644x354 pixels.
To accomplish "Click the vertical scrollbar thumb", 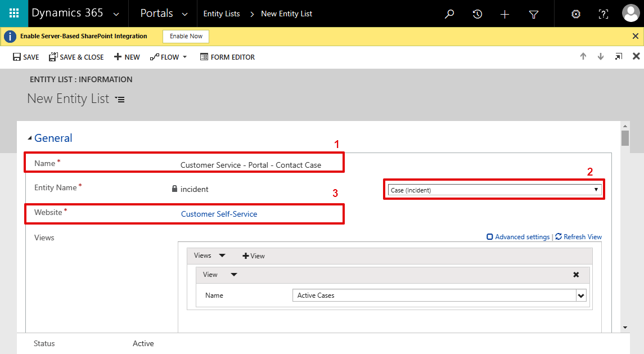I will point(625,138).
